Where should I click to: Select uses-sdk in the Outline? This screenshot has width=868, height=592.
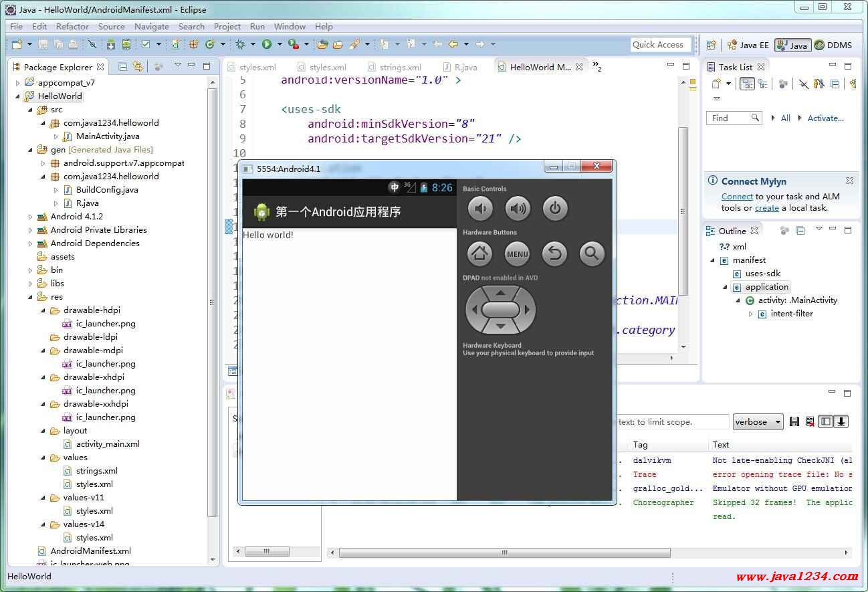tap(756, 274)
